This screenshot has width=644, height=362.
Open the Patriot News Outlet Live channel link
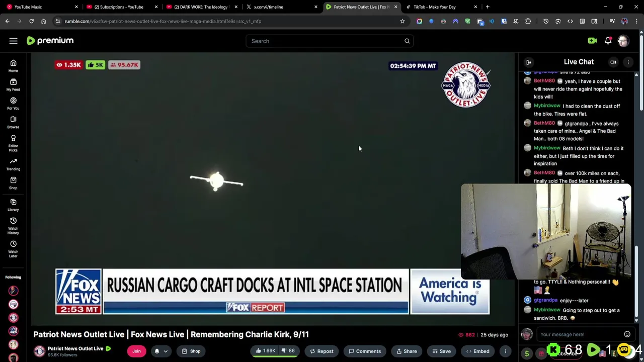pyautogui.click(x=75, y=348)
